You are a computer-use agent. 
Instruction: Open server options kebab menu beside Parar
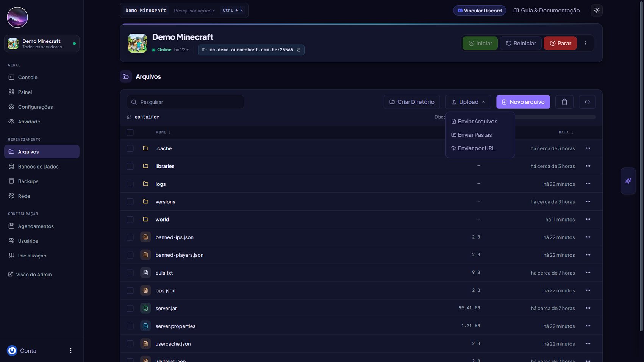coord(586,43)
